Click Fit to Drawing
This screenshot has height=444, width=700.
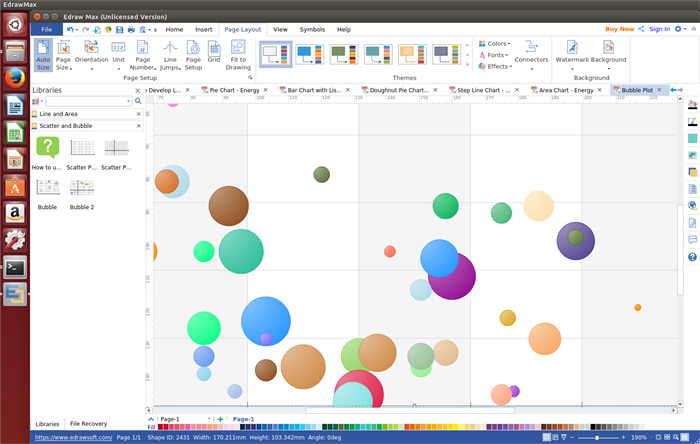click(238, 55)
